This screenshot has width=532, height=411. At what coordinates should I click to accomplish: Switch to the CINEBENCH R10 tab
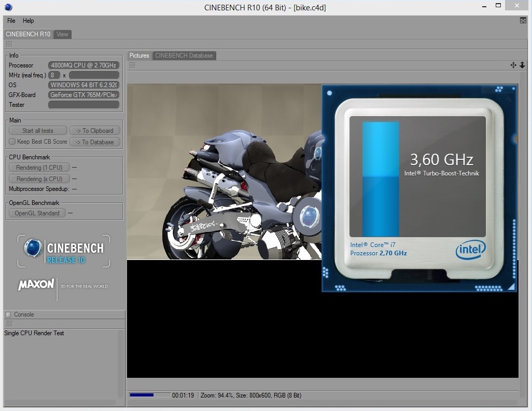28,34
